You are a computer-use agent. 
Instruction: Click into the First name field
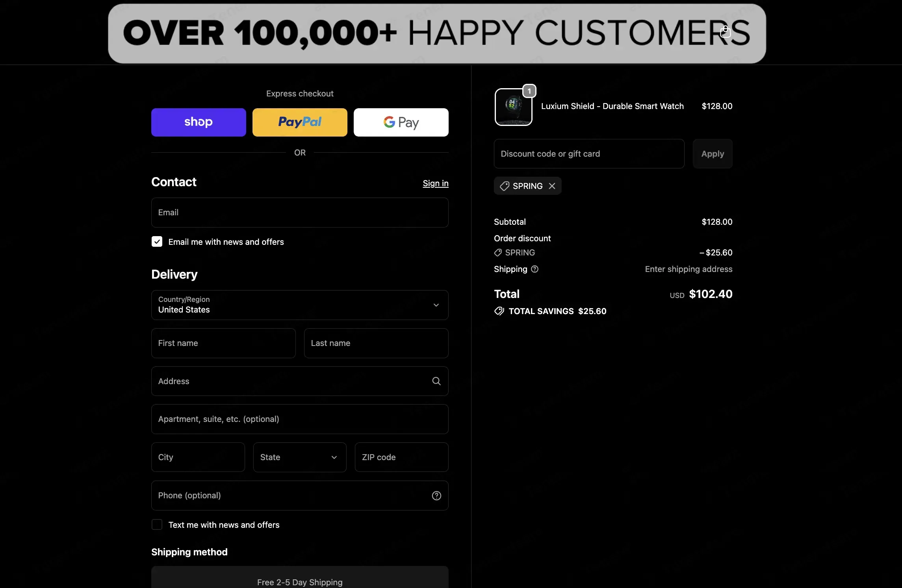coord(223,343)
